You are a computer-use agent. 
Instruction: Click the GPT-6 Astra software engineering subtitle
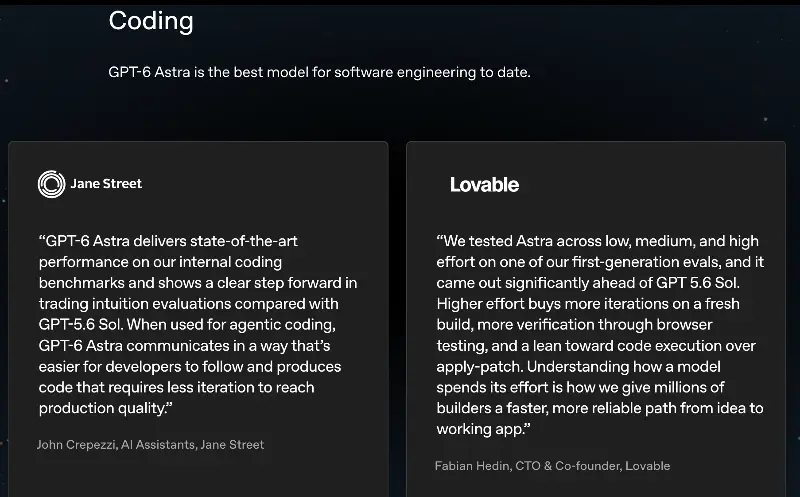(319, 72)
